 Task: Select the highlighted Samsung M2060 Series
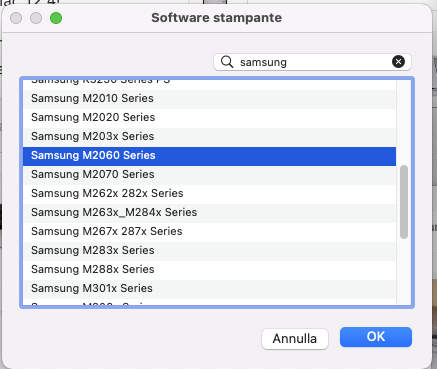tap(209, 155)
